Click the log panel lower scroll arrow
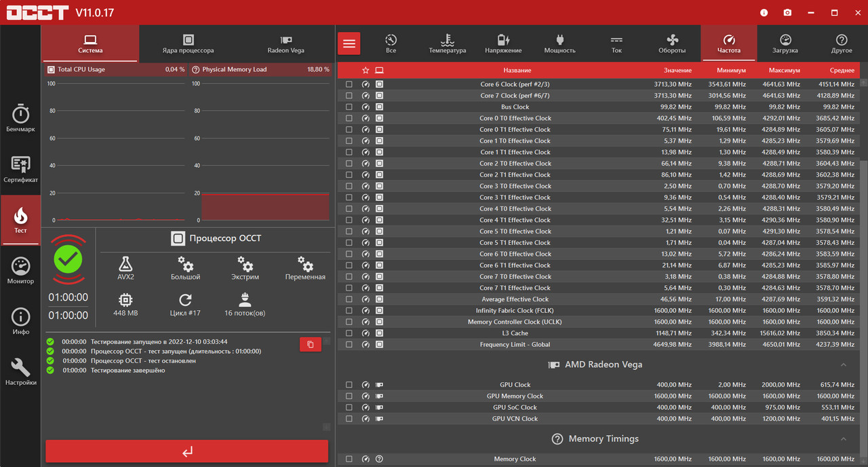The width and height of the screenshot is (868, 467). [326, 426]
